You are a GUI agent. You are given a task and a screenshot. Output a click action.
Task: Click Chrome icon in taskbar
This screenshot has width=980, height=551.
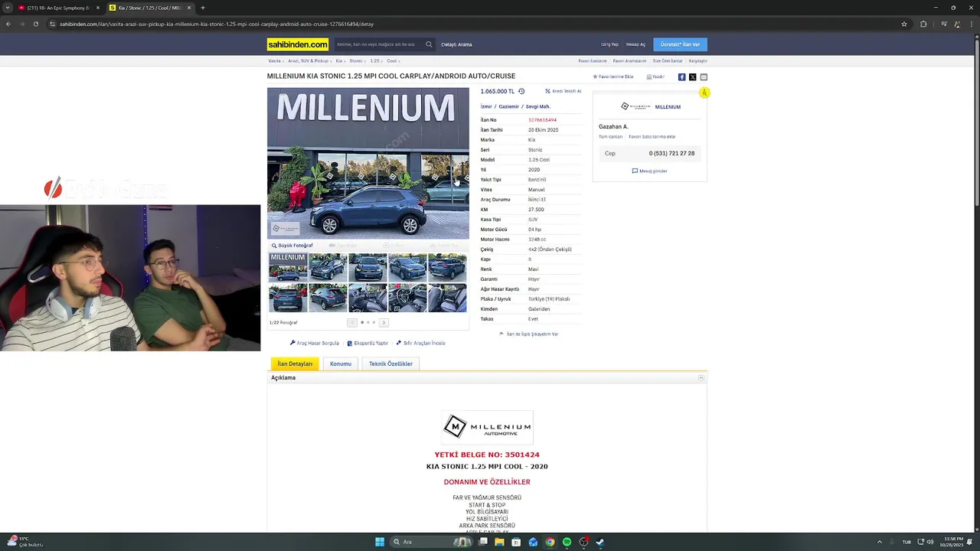550,542
